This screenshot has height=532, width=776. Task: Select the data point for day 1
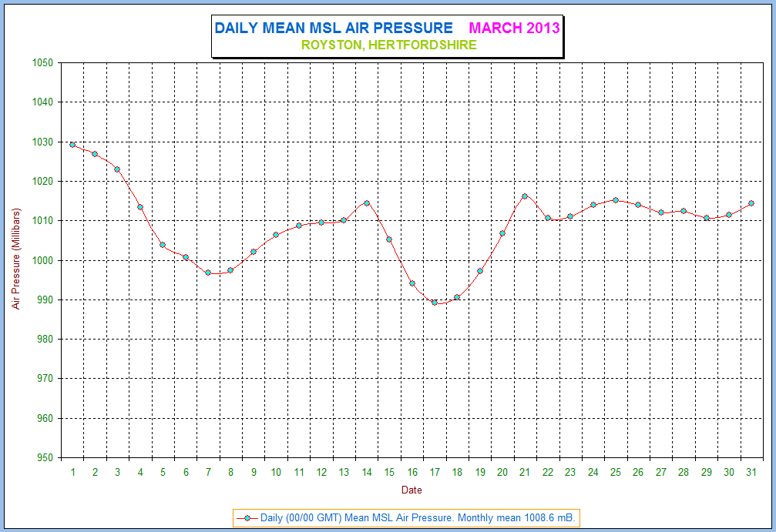coord(72,145)
